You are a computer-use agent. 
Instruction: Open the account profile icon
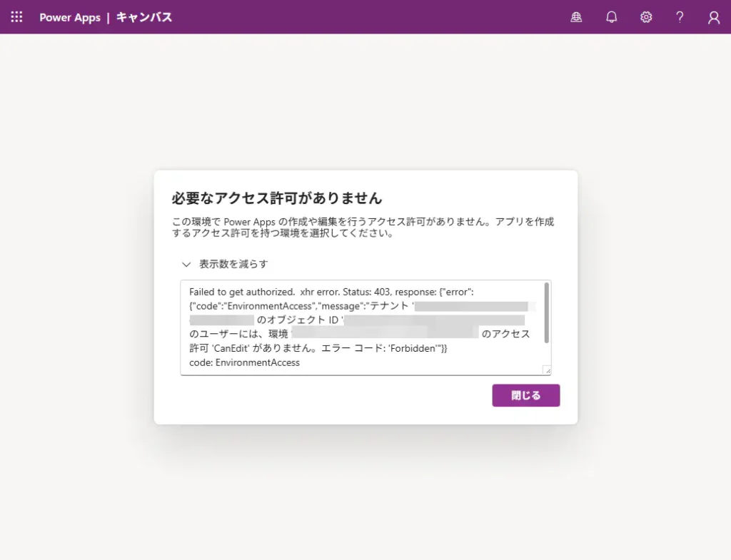coord(714,18)
